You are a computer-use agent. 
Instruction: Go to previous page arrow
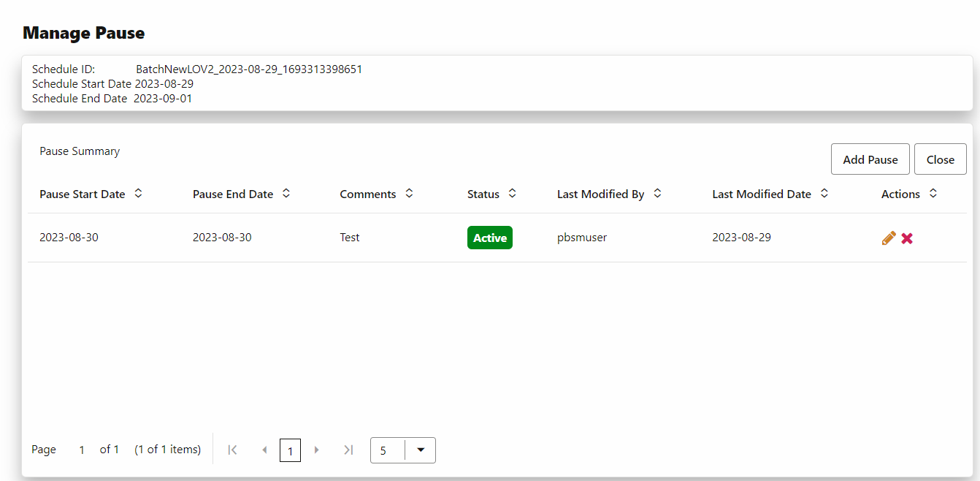coord(264,450)
